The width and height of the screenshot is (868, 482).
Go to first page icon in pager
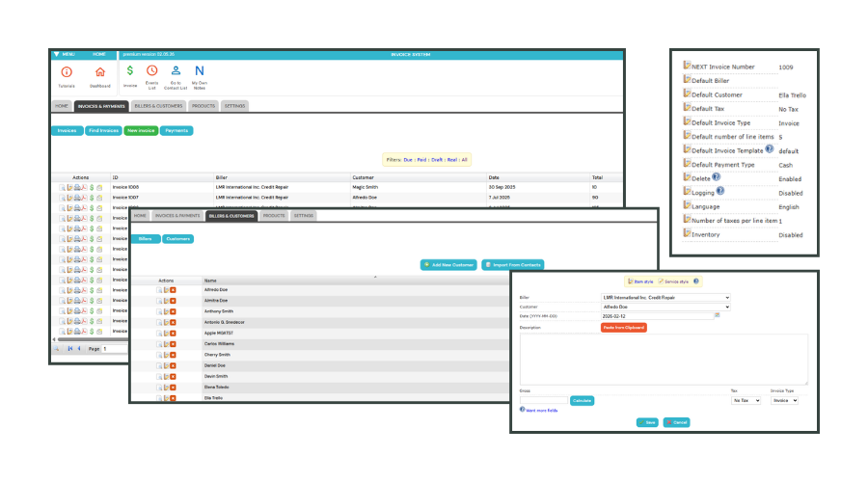pos(70,349)
